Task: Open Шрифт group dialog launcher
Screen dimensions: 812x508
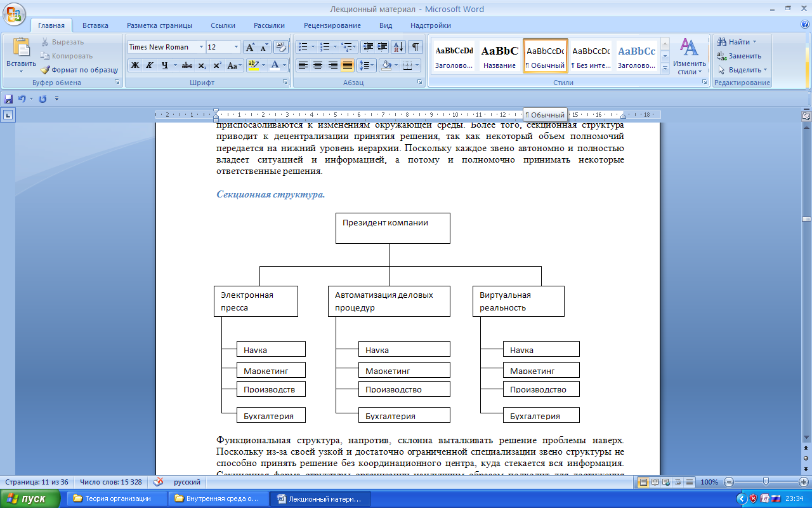Action: click(x=285, y=83)
